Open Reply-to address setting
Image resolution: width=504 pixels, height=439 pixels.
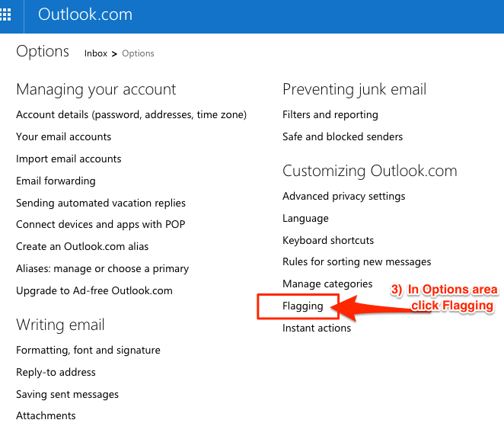click(x=56, y=373)
